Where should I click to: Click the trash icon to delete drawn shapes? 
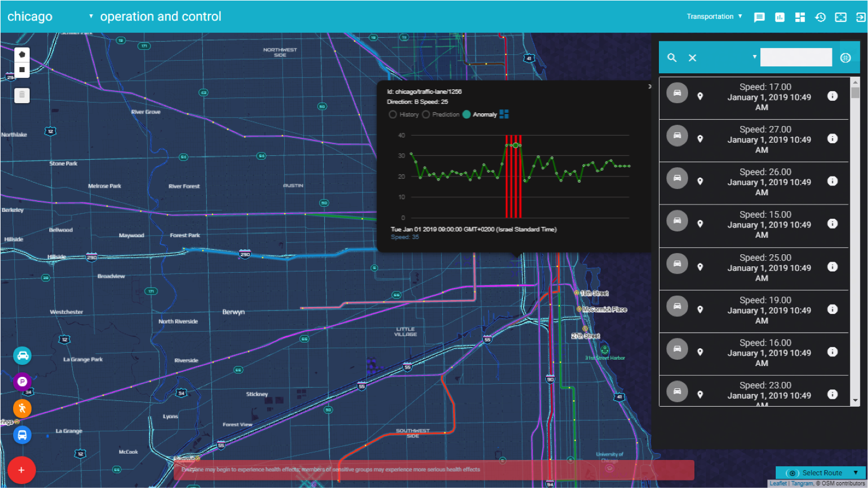pyautogui.click(x=22, y=95)
